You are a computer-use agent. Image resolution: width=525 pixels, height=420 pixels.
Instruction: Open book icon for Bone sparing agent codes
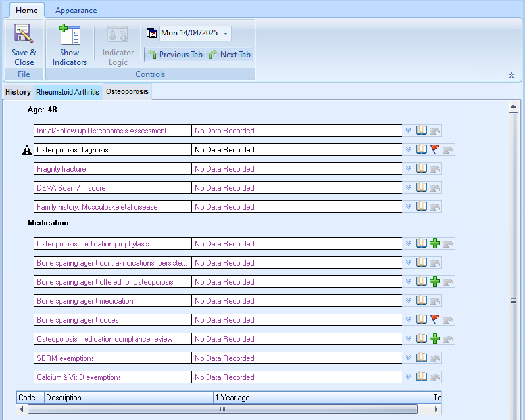pos(422,319)
